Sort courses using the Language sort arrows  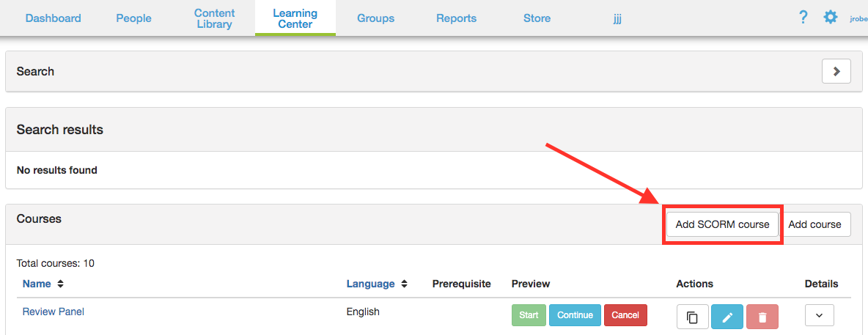(x=404, y=284)
